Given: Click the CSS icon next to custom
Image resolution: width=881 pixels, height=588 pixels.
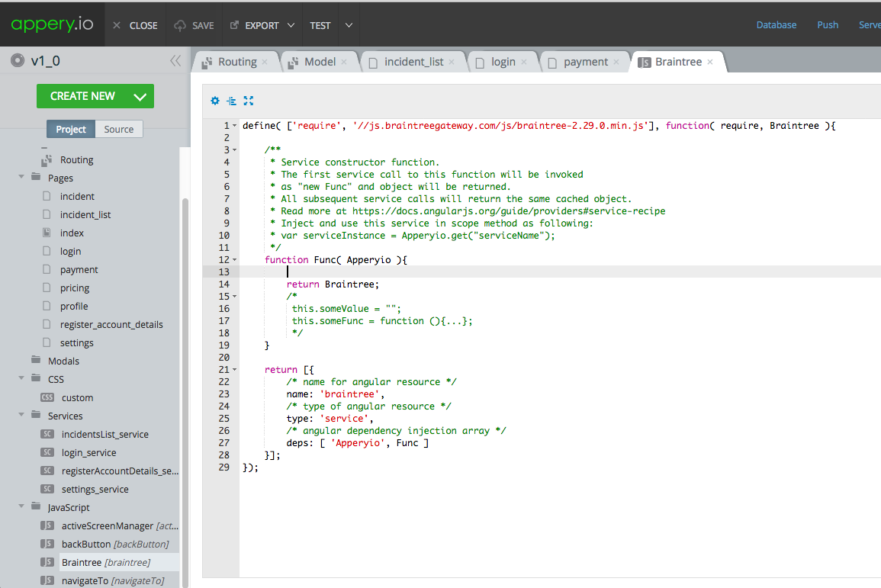Looking at the screenshot, I should [47, 397].
